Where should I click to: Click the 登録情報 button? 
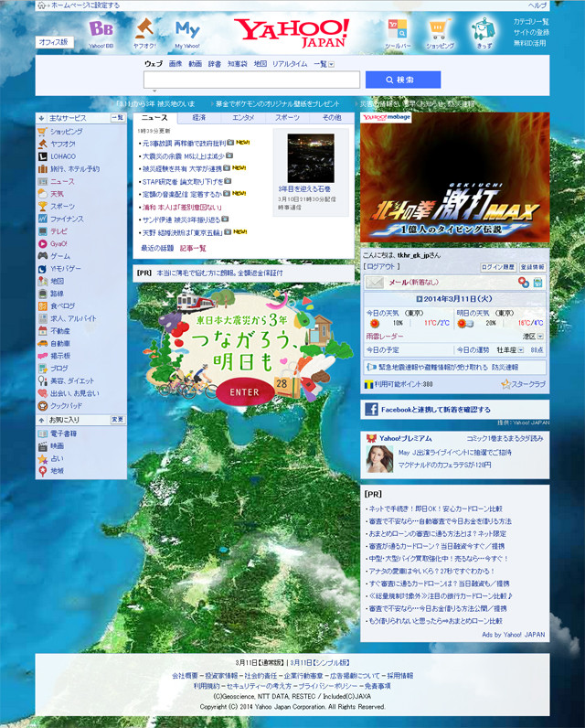[x=532, y=267]
